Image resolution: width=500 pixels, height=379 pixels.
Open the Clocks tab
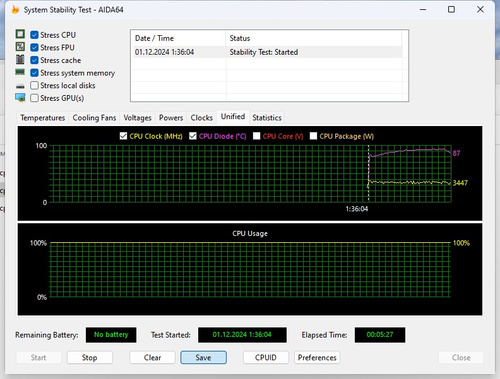tap(201, 118)
